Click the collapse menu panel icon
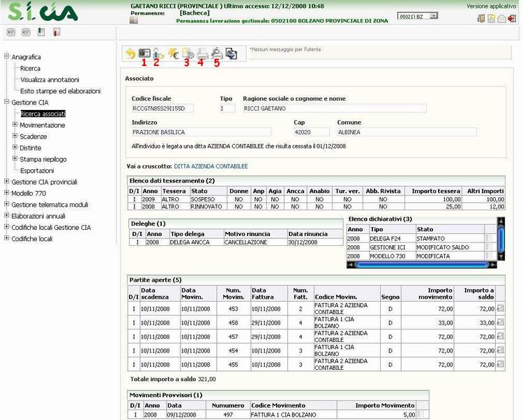Image resolution: width=523 pixels, height=420 pixels. pyautogui.click(x=26, y=32)
